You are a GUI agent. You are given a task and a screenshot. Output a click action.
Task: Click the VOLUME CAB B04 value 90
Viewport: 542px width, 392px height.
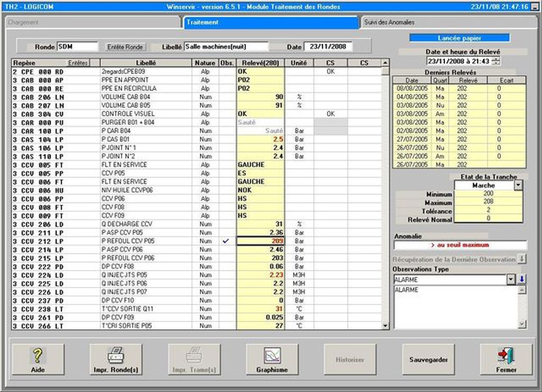[x=261, y=97]
